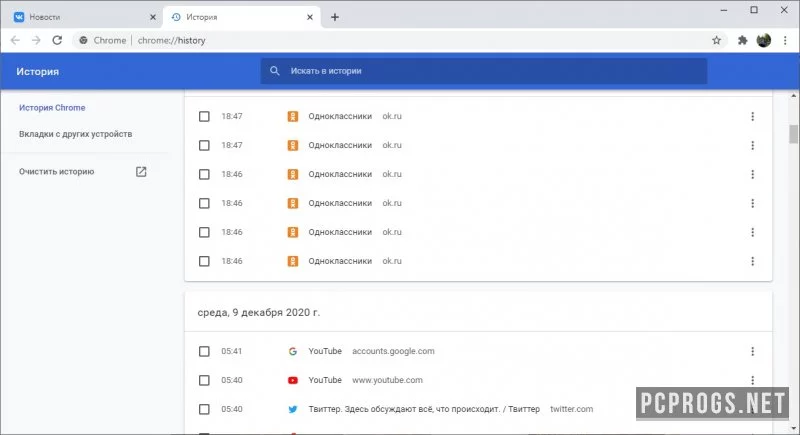The width and height of the screenshot is (800, 435).
Task: Click the scrollbar up arrow
Action: click(793, 95)
